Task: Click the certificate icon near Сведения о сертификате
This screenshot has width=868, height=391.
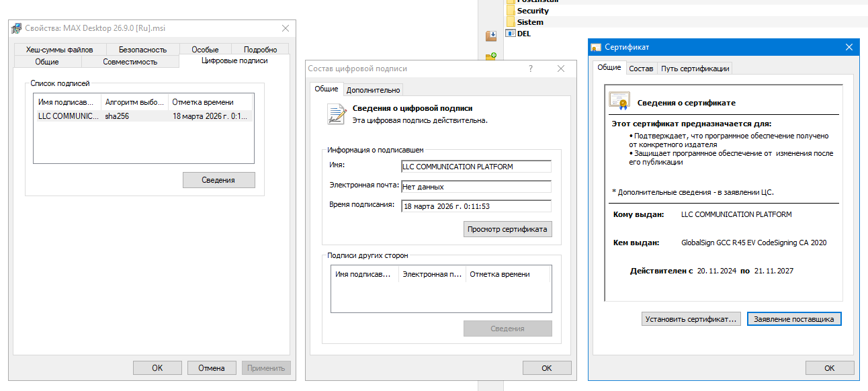Action: pos(618,101)
